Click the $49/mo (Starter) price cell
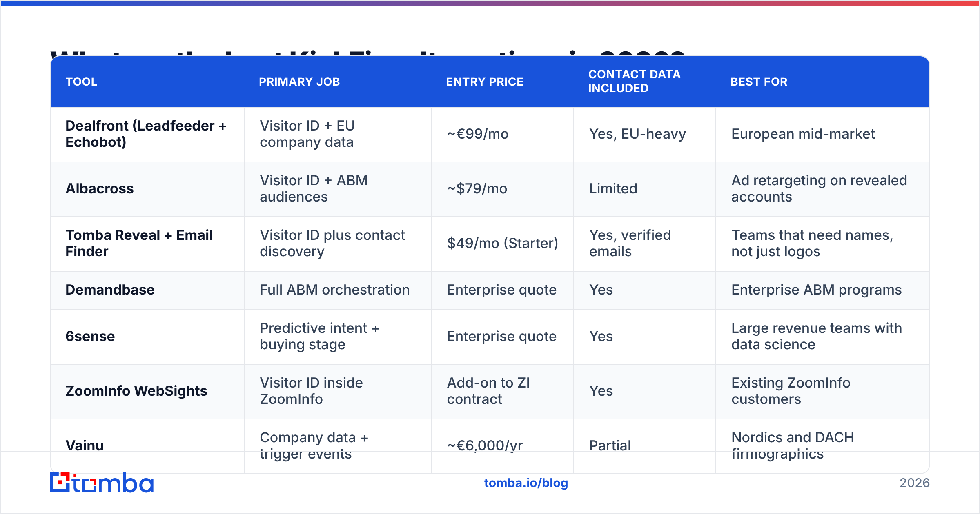Viewport: 980px width, 514px height. point(503,244)
